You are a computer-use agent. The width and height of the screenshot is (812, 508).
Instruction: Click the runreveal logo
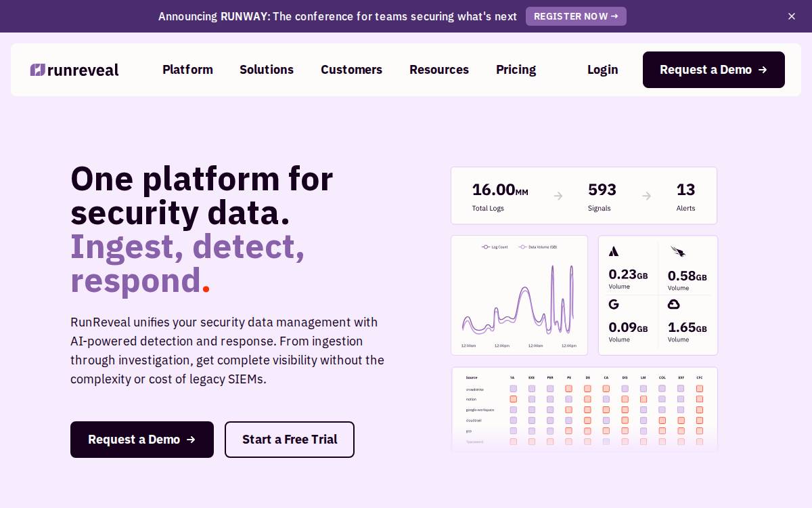tap(74, 70)
